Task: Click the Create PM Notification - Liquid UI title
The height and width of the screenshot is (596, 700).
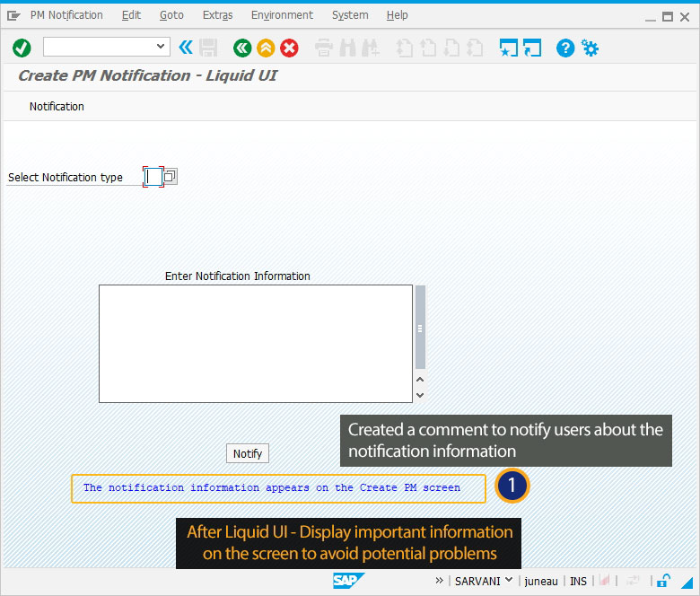Action: click(x=147, y=75)
